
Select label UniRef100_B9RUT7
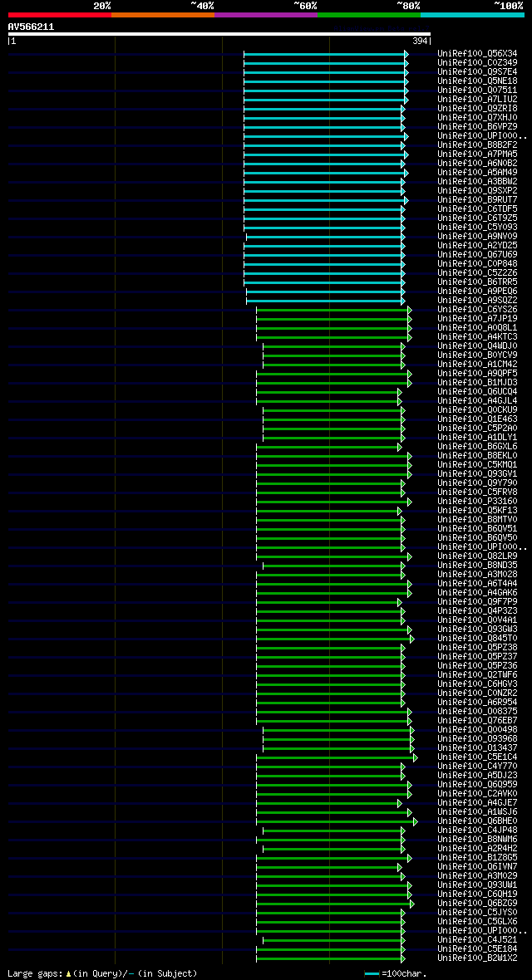pyautogui.click(x=477, y=200)
